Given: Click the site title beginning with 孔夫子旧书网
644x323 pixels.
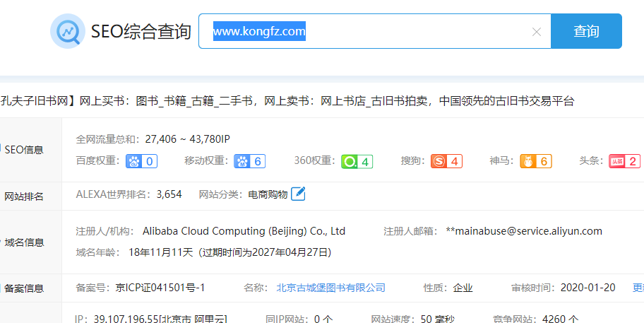Looking at the screenshot, I should (287, 100).
